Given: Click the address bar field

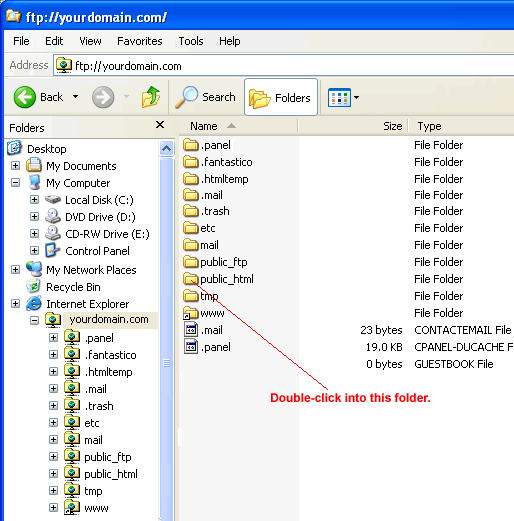Looking at the screenshot, I should coord(284,66).
